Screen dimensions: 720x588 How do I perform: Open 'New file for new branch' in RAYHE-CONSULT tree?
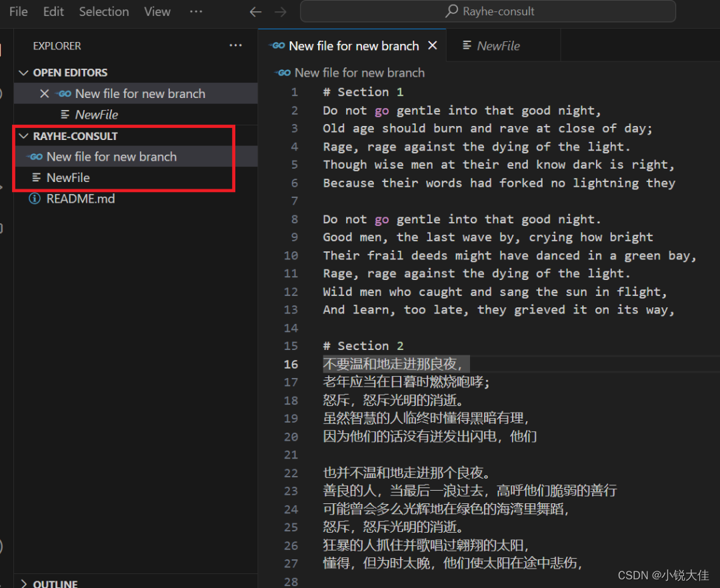[135, 157]
